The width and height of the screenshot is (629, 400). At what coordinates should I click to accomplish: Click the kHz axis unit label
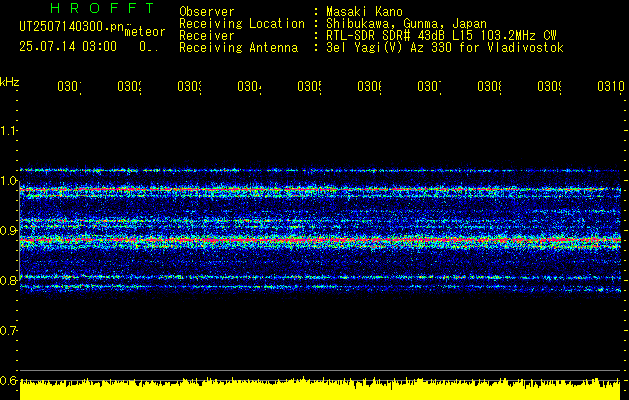coord(10,82)
